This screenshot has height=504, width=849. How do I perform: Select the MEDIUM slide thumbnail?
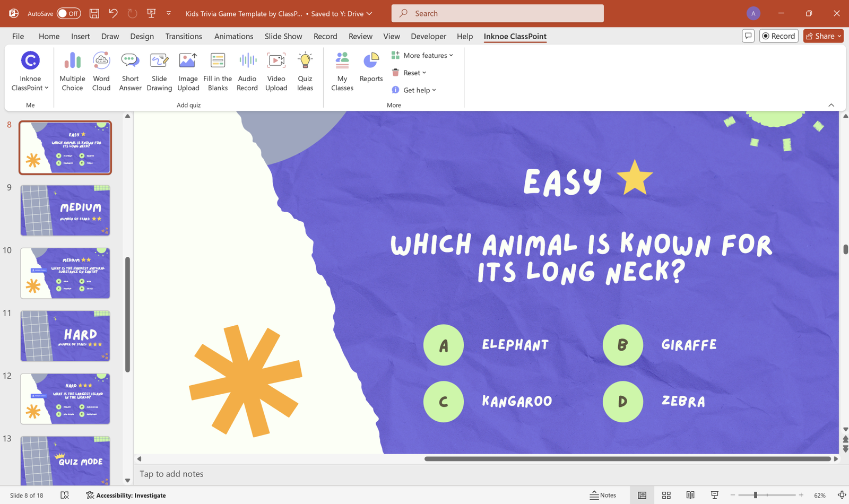click(x=65, y=210)
